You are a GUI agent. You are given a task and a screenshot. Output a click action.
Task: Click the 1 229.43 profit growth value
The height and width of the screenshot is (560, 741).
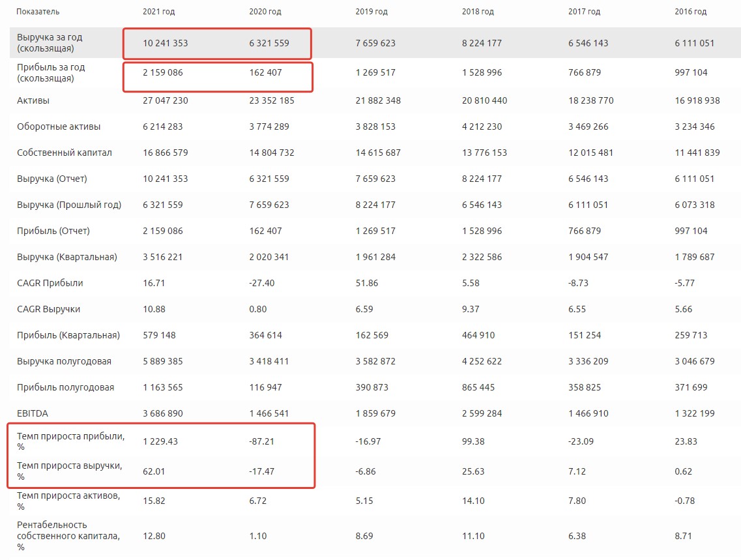click(x=160, y=441)
